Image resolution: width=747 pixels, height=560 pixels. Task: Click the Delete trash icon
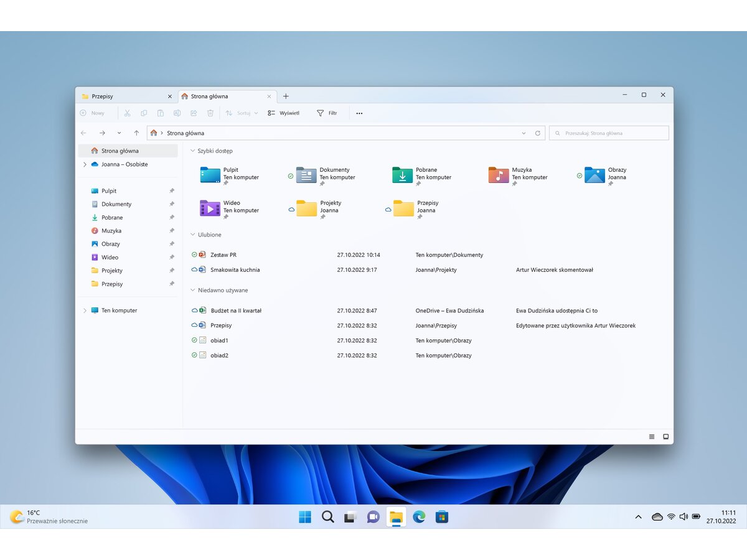(x=210, y=113)
